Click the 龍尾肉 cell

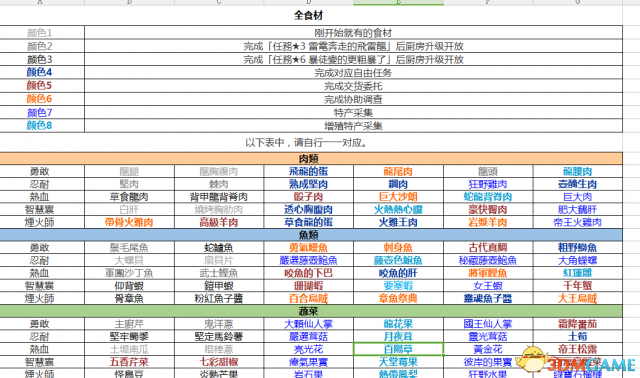coord(398,171)
